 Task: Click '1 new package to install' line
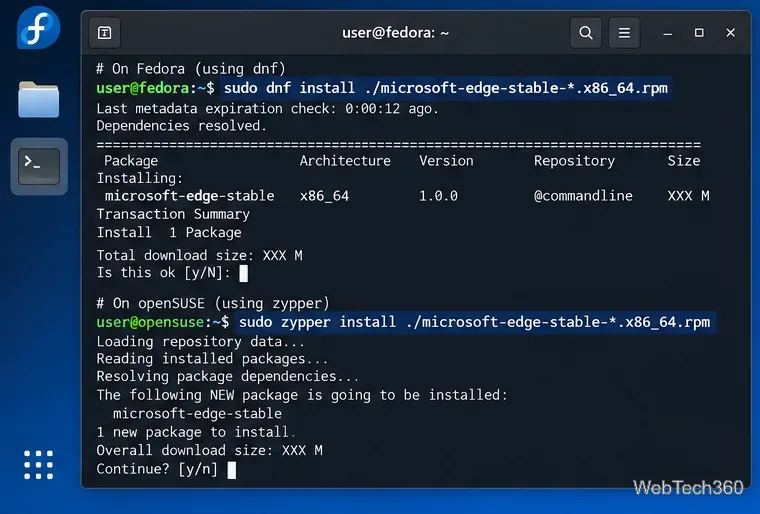[x=195, y=432]
